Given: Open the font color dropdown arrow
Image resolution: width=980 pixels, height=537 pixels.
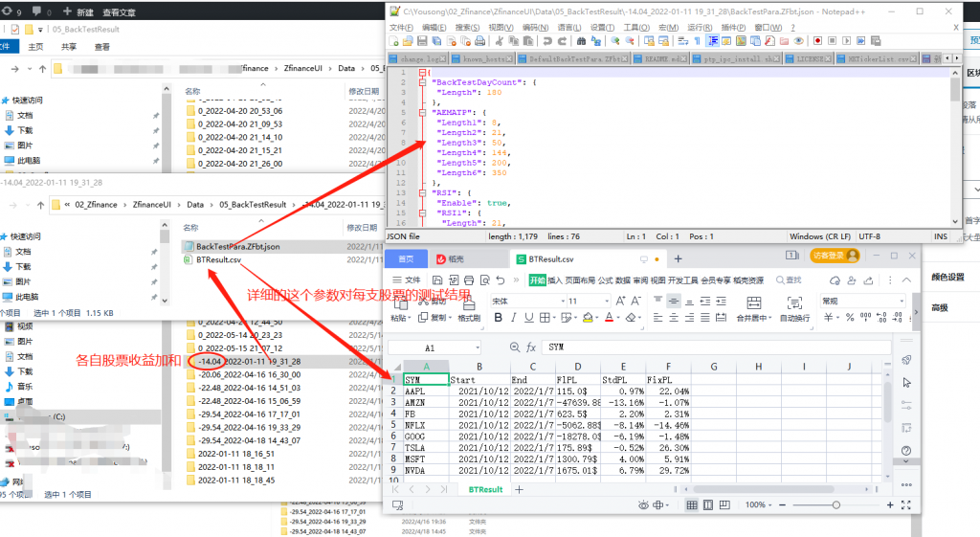Looking at the screenshot, I should click(618, 318).
